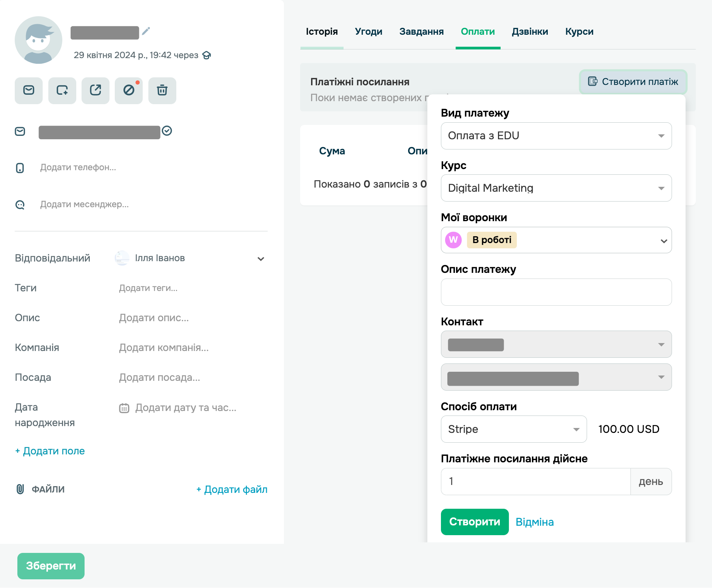
Task: Click the Опис платежу text field
Action: [556, 292]
